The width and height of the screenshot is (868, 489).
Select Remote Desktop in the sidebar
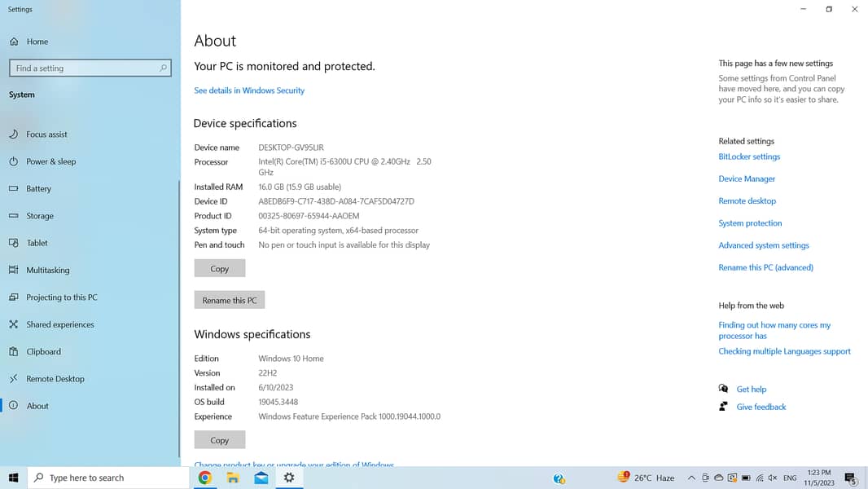(x=55, y=379)
